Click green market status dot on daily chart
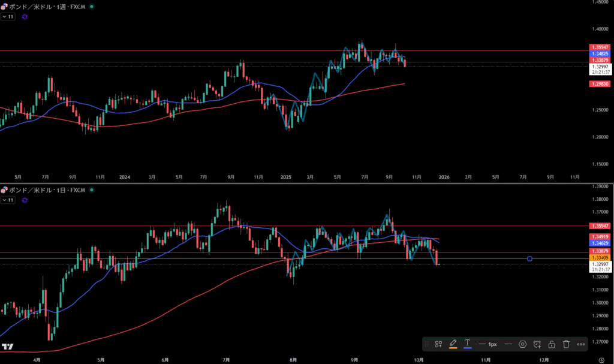Image resolution: width=614 pixels, height=364 pixels. pos(91,189)
